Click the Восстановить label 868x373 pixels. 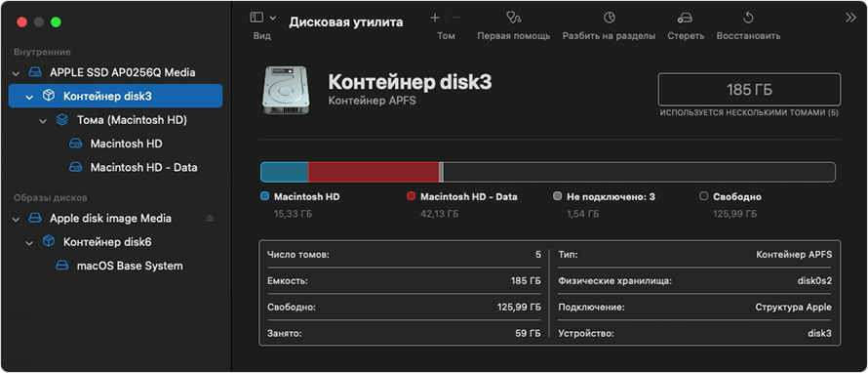click(x=748, y=35)
